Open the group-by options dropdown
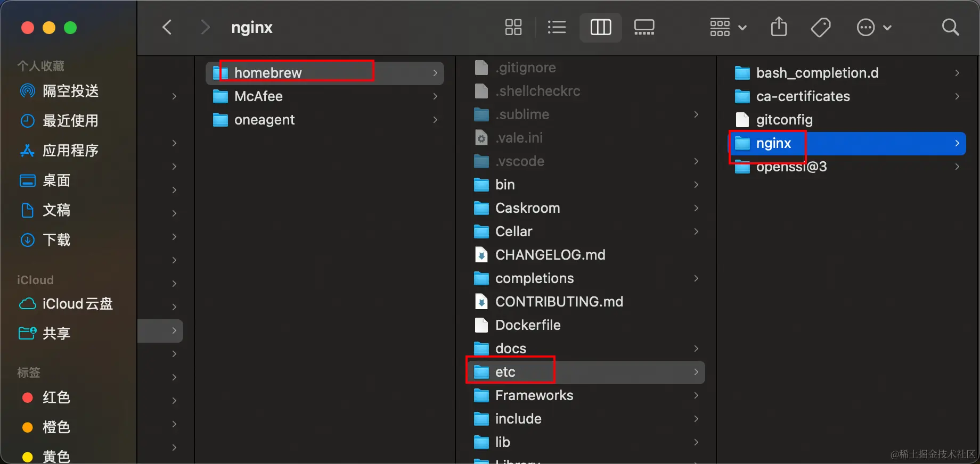Screen dimensions: 980x464 pyautogui.click(x=728, y=27)
